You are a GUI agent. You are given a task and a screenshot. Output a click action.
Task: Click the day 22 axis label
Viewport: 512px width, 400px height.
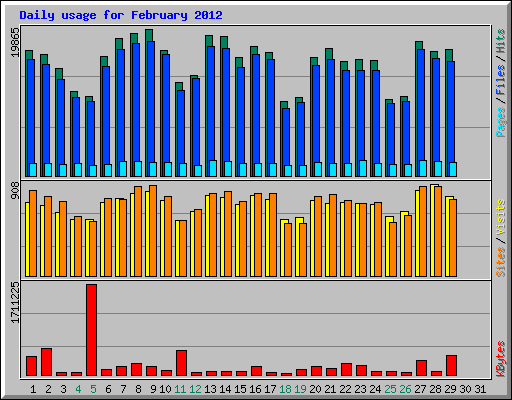(345, 389)
